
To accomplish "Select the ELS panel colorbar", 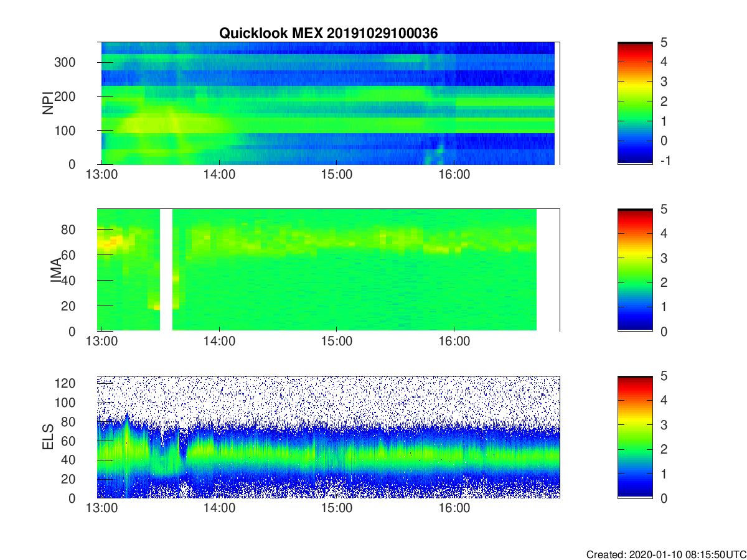I will click(x=635, y=437).
